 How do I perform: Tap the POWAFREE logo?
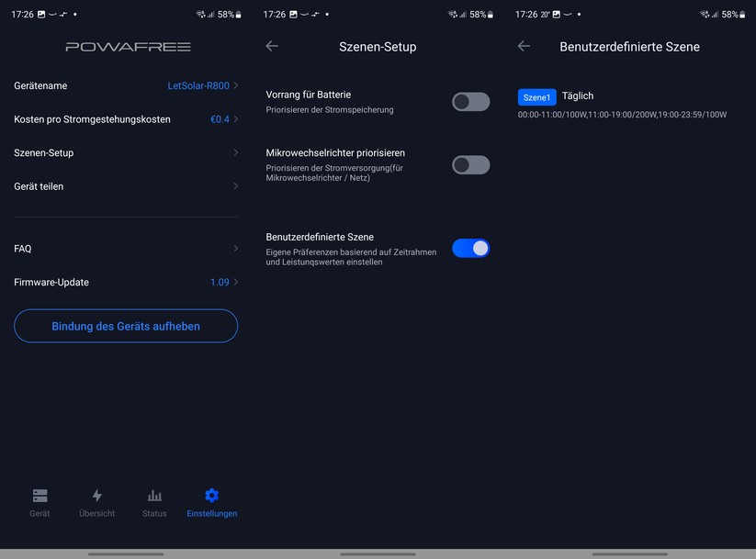click(x=128, y=46)
